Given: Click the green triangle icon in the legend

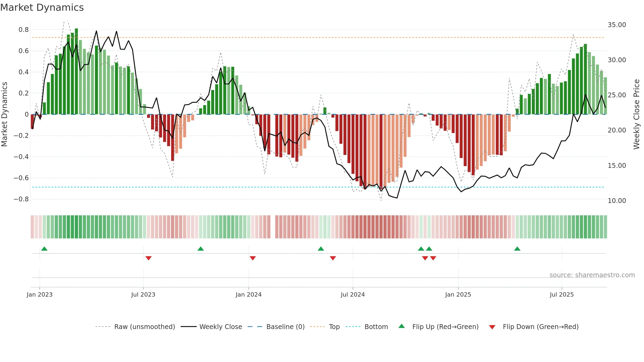Looking at the screenshot, I should (x=401, y=326).
